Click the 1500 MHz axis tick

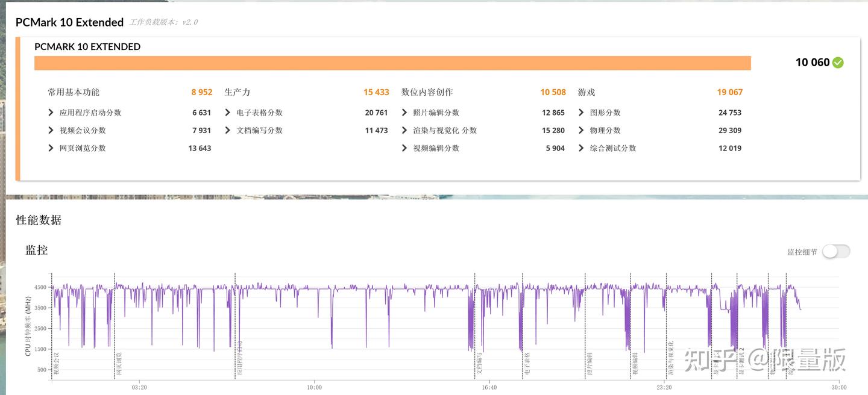pyautogui.click(x=40, y=349)
